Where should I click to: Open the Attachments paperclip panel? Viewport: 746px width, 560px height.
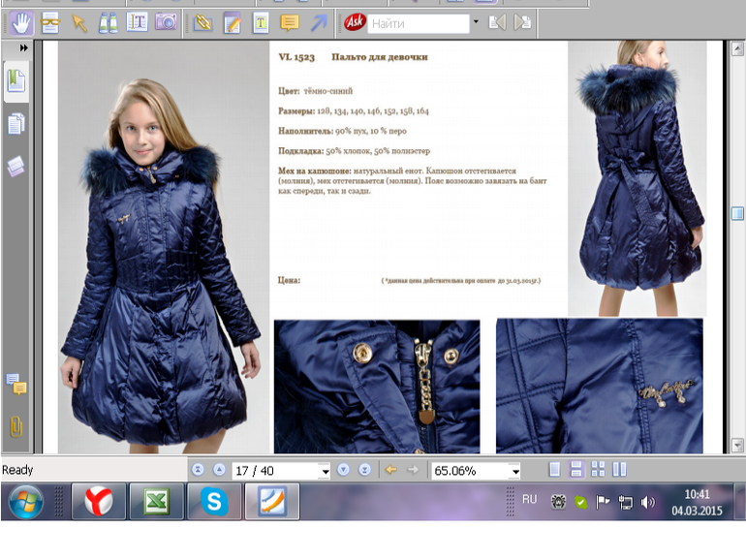[x=16, y=426]
